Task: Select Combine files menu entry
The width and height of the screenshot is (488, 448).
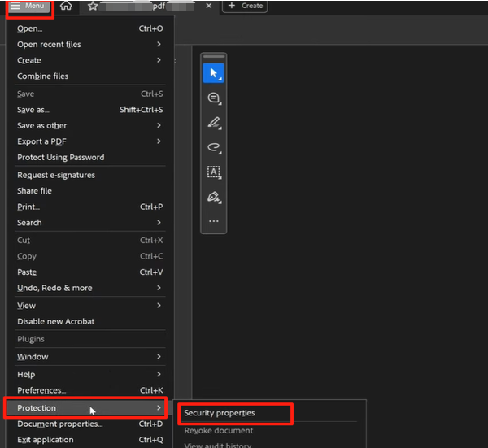Action: [90, 76]
